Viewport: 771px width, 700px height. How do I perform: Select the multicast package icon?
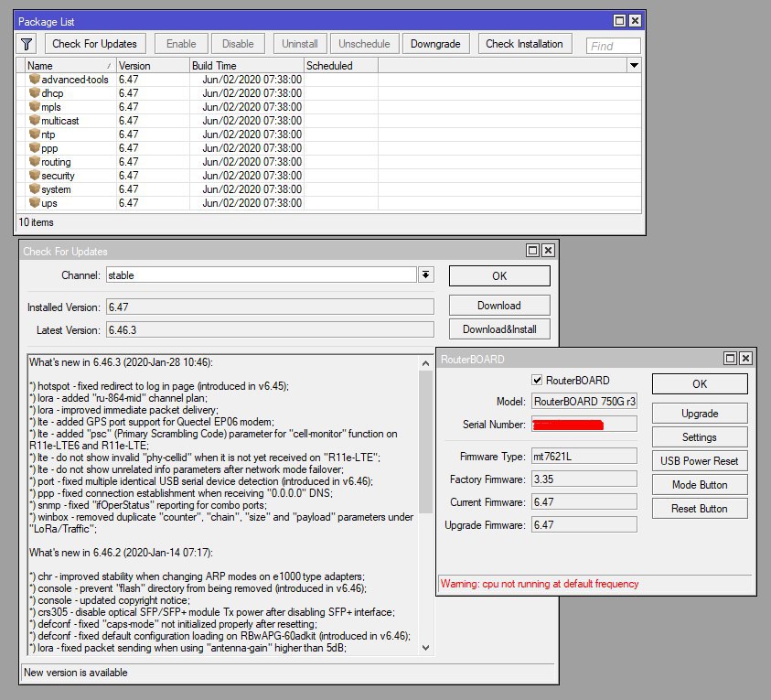(35, 121)
